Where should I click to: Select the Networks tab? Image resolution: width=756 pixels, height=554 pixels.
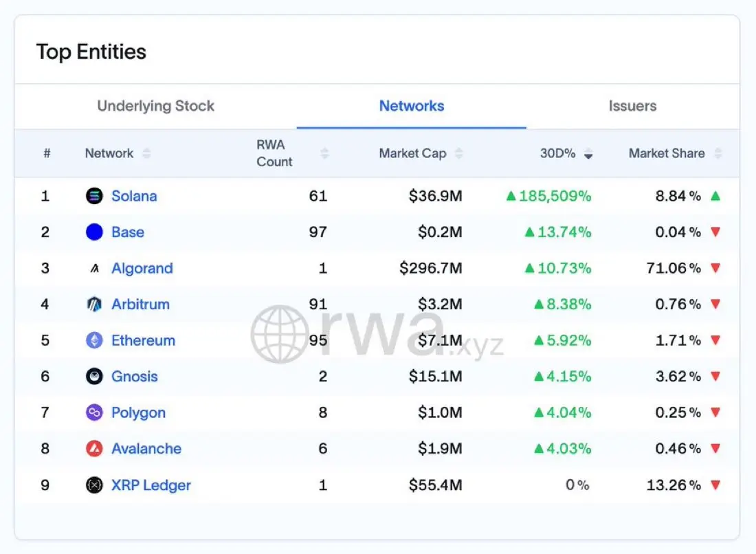411,106
